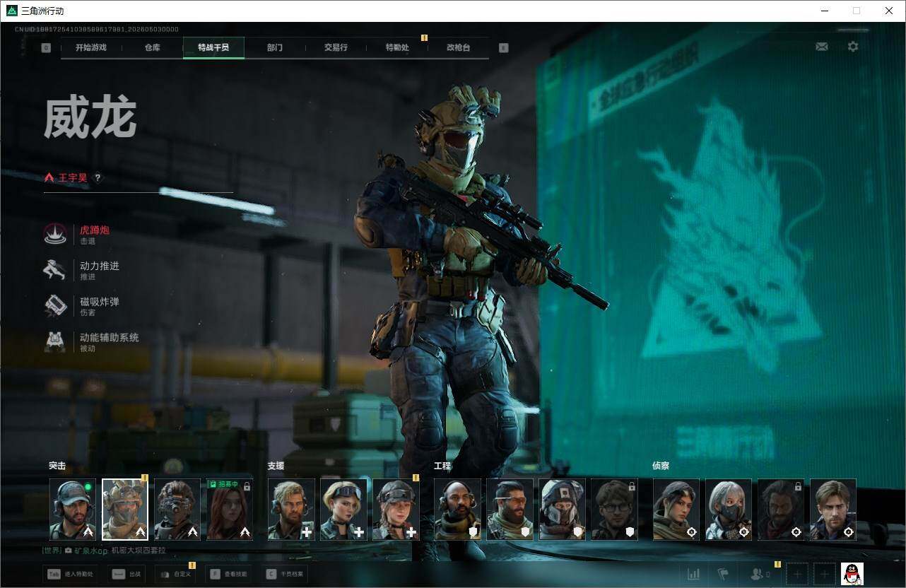Click the Q key previous-tab icon

(x=46, y=48)
